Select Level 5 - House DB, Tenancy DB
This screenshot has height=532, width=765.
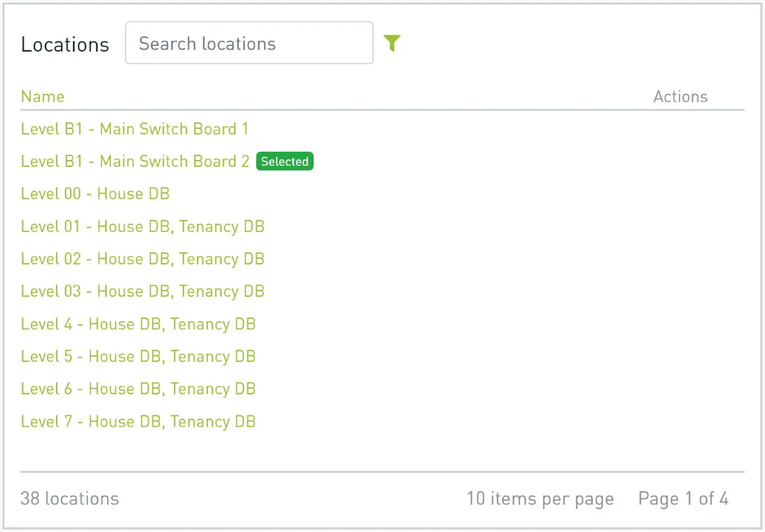coord(138,356)
